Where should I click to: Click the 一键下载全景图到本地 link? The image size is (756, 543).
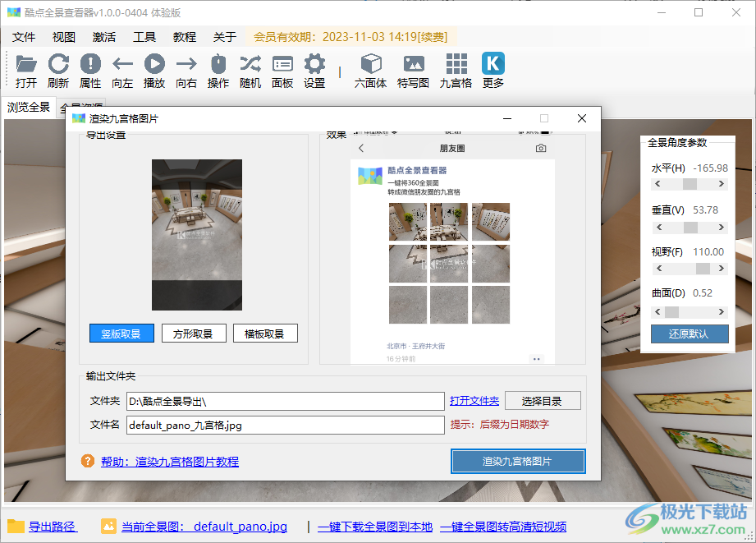pyautogui.click(x=375, y=527)
